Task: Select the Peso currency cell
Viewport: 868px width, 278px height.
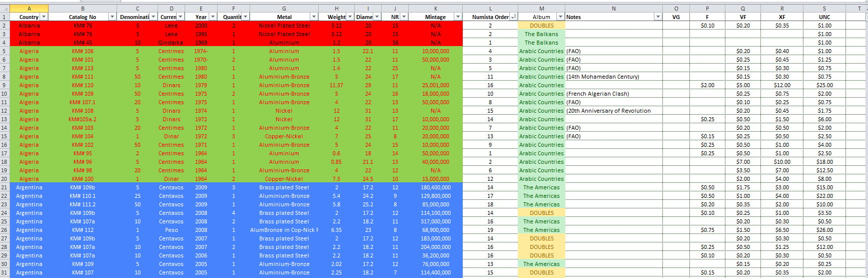Action: (x=171, y=230)
